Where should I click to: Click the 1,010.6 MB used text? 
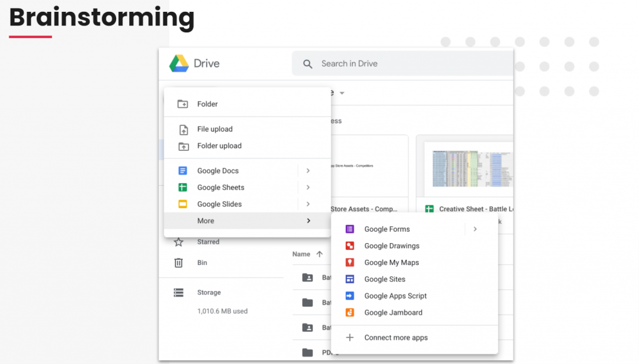tap(223, 311)
